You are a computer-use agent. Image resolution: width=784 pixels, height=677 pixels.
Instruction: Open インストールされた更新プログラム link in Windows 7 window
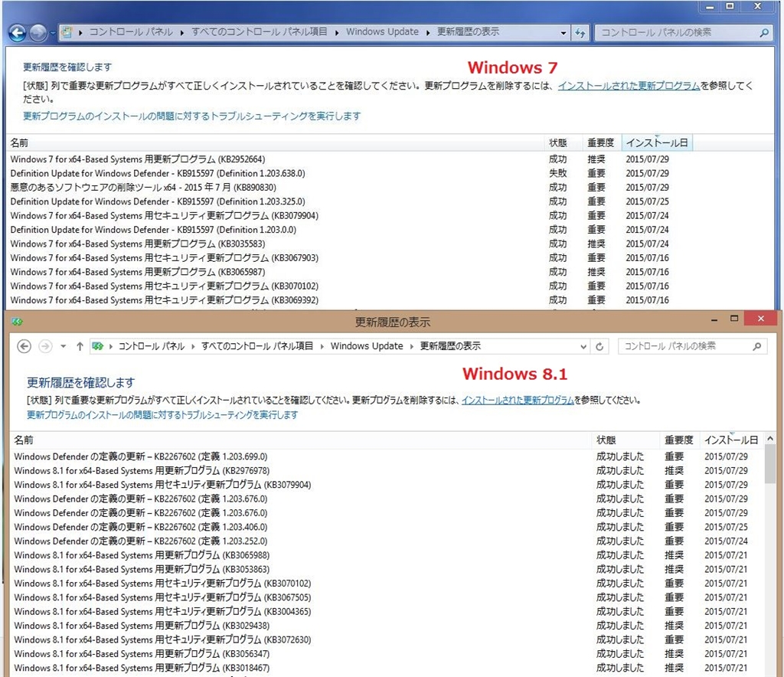click(x=629, y=86)
